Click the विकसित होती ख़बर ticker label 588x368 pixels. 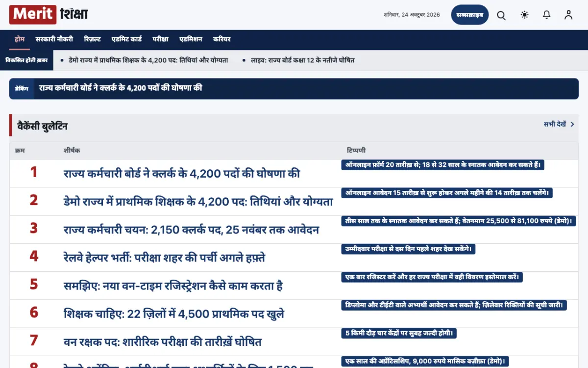click(26, 60)
